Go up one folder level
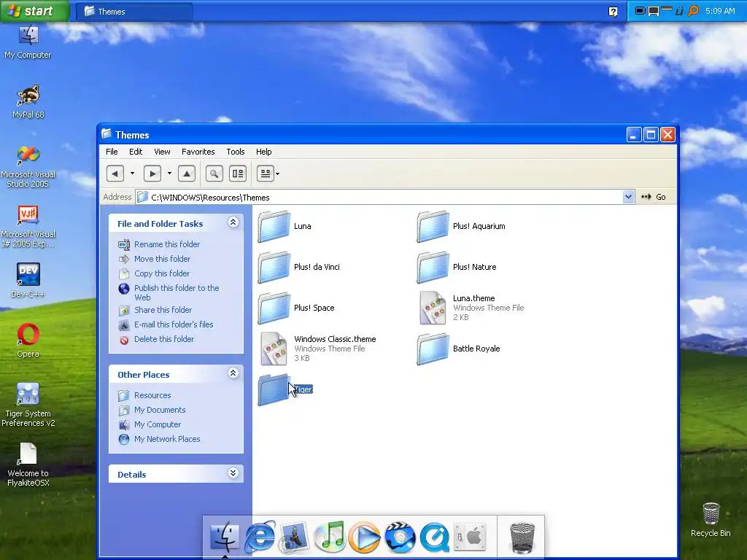747x560 pixels. [187, 174]
